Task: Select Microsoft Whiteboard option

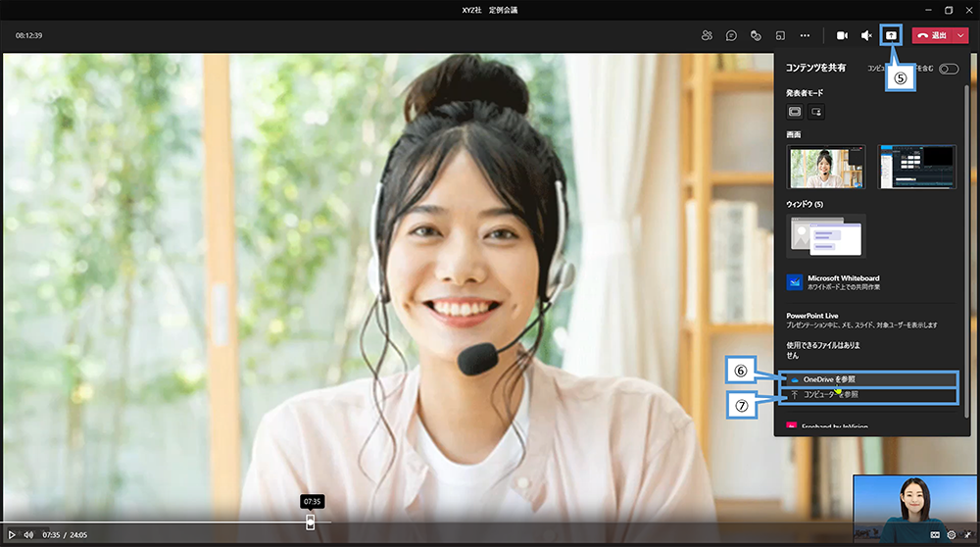Action: coord(871,282)
